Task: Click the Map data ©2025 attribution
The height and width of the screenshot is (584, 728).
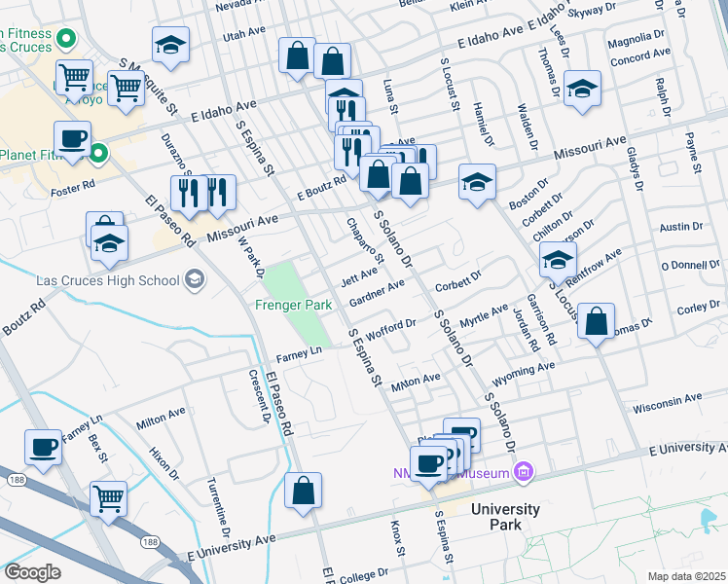Action: [x=686, y=576]
